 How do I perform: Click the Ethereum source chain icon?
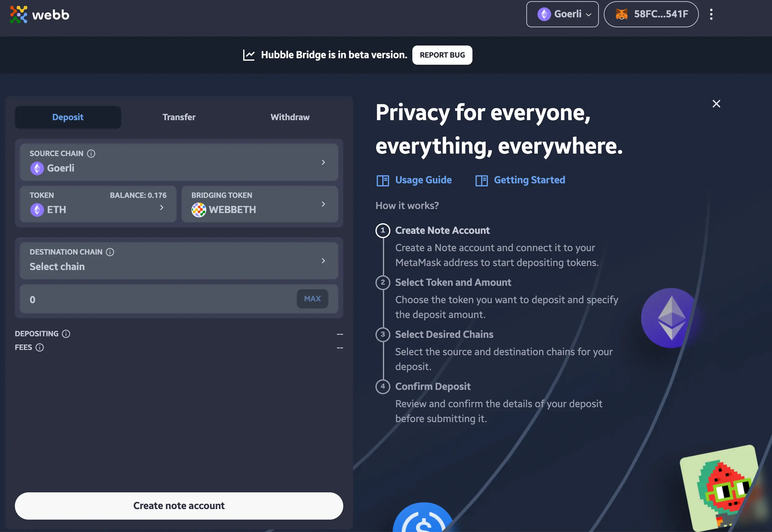tap(37, 168)
